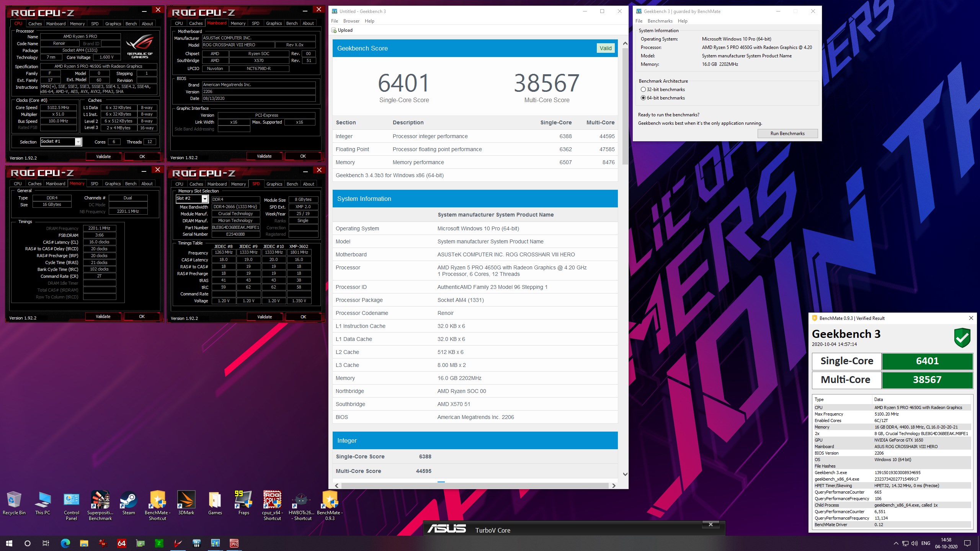This screenshot has width=980, height=551.
Task: Click the Geekbench results scroll-down arrow
Action: (625, 474)
